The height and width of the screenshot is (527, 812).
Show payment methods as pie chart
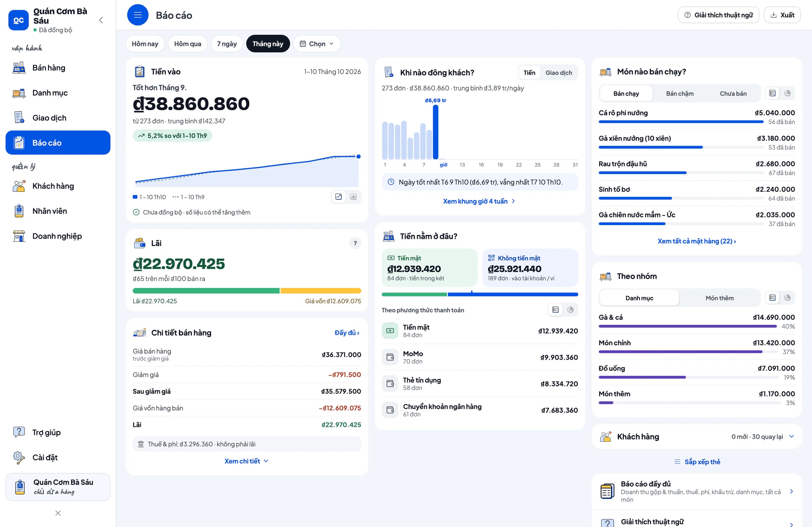point(570,310)
